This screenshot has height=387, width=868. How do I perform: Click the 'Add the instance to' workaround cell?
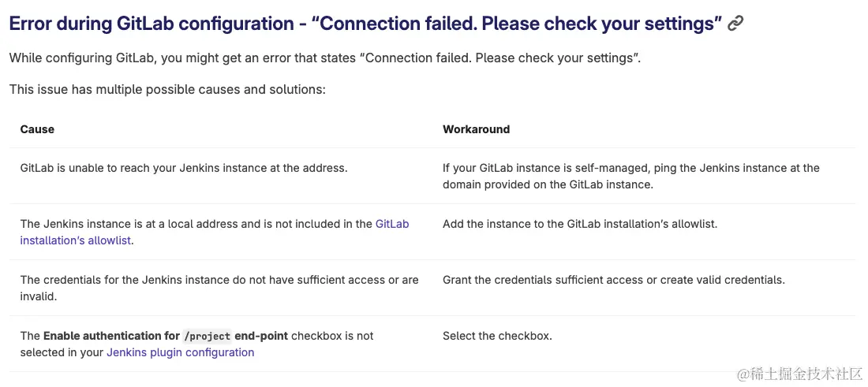580,224
